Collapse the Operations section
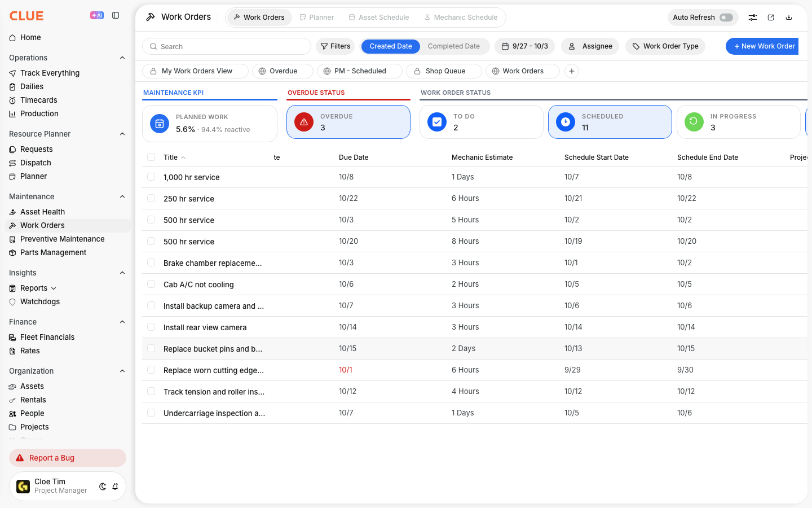The width and height of the screenshot is (812, 508). click(122, 58)
